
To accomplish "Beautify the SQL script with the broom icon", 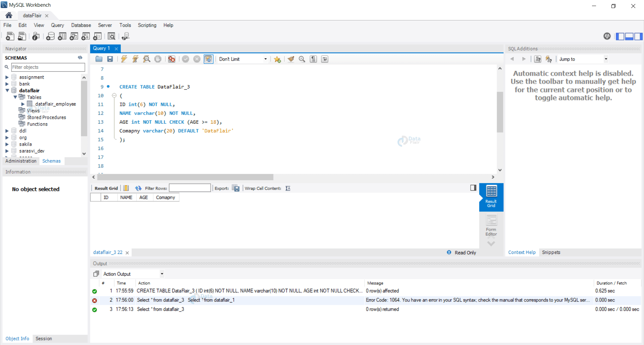I will coord(290,59).
